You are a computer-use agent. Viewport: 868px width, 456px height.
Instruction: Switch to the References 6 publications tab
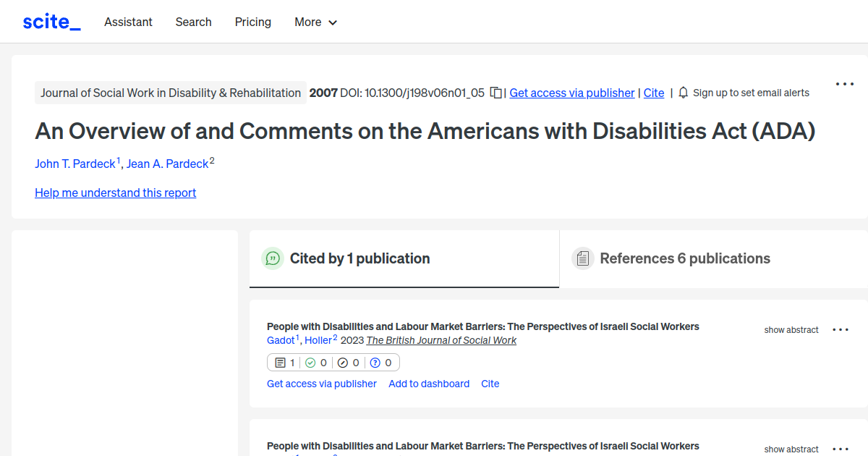[x=684, y=258]
